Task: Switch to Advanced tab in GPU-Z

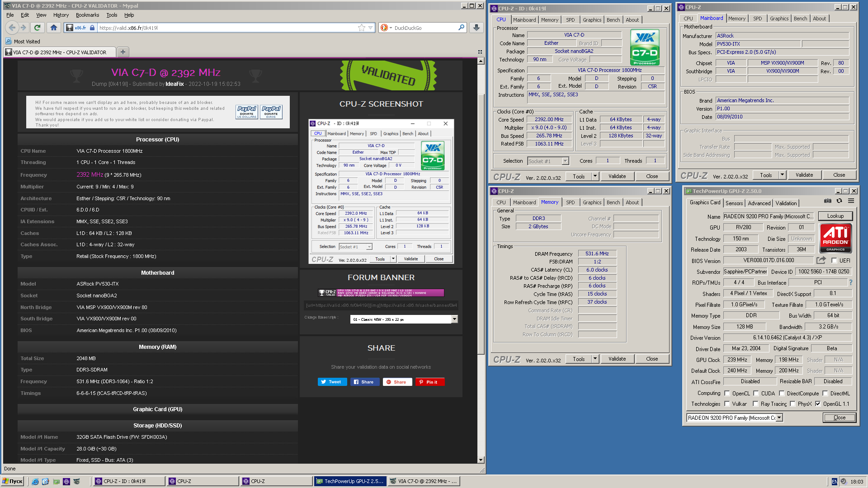Action: (759, 203)
